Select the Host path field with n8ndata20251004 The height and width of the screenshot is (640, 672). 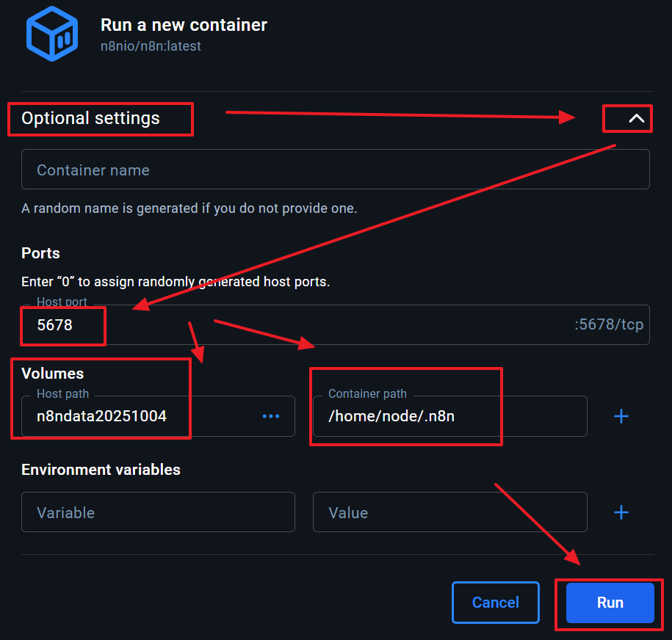140,416
